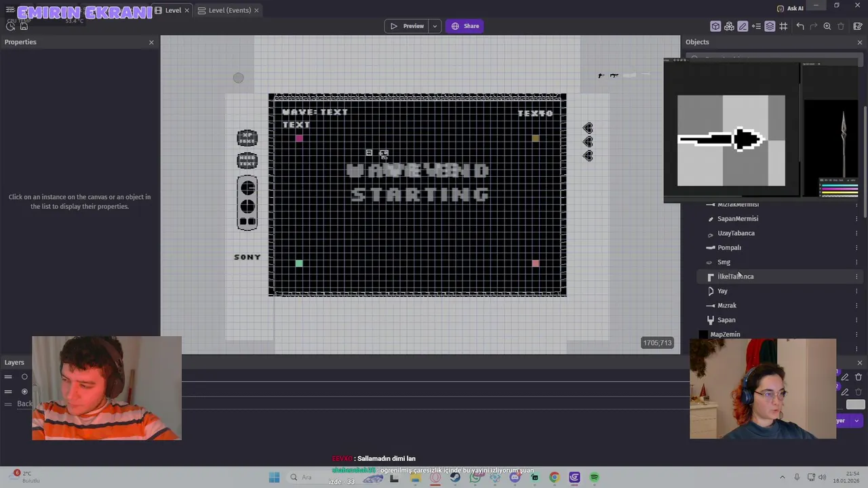This screenshot has width=868, height=488.
Task: Grab the first layer's drag handle
Action: pos(8,377)
